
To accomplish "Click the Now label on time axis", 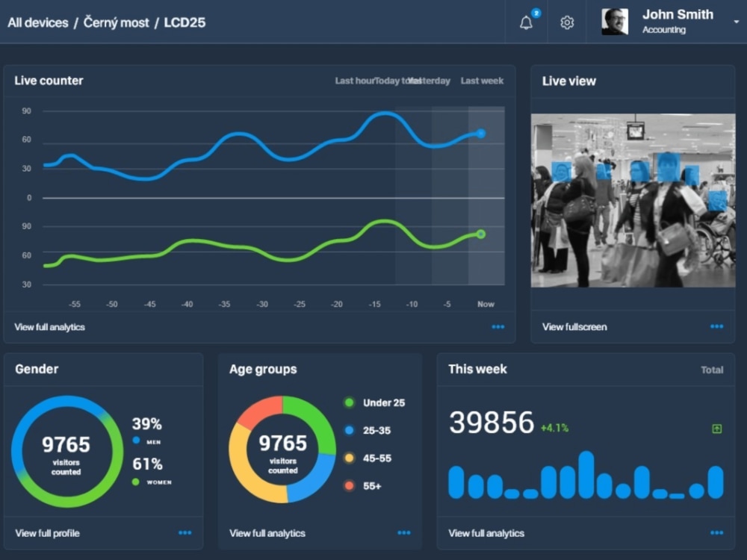I will [x=486, y=305].
